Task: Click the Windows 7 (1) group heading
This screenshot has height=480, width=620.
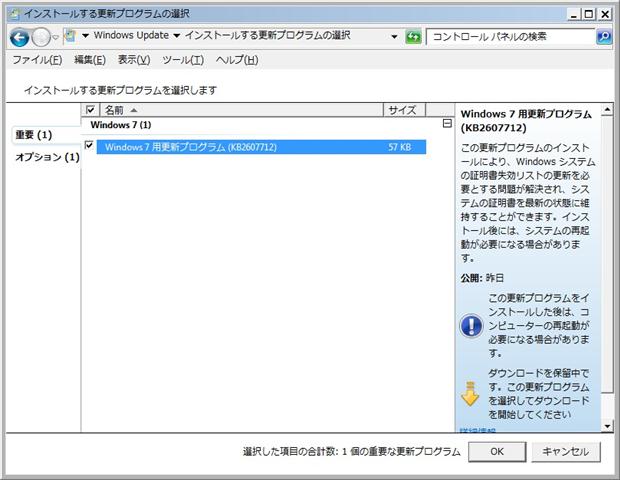Action: [121, 125]
